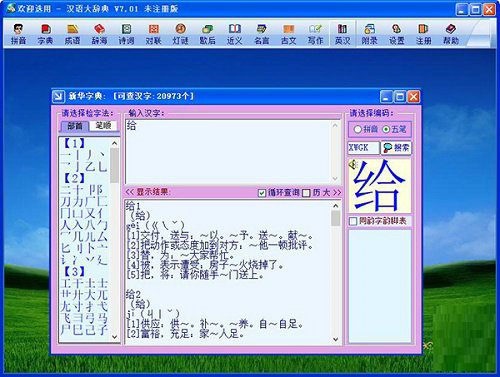Select the radical 工 in the list
This screenshot has height=377, width=500.
pyautogui.click(x=66, y=283)
